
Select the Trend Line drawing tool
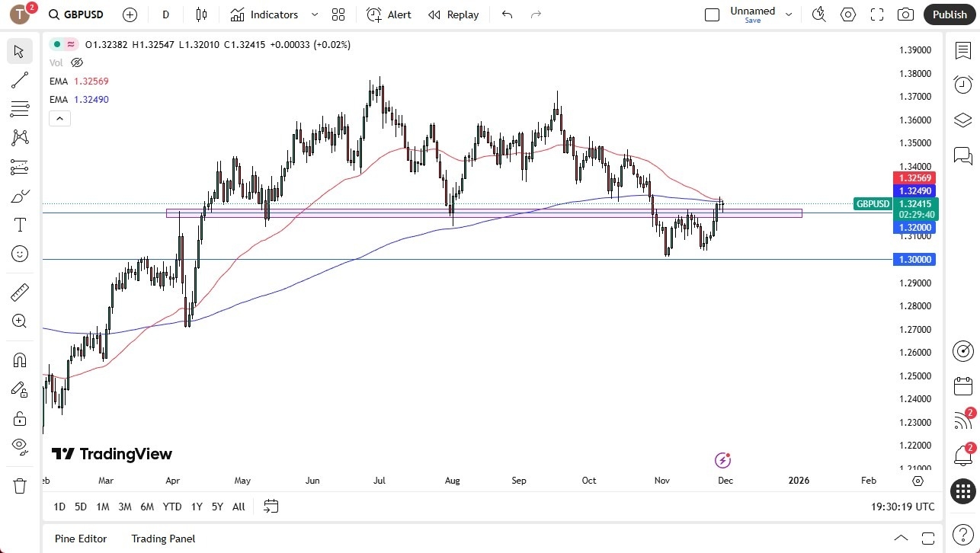tap(19, 80)
